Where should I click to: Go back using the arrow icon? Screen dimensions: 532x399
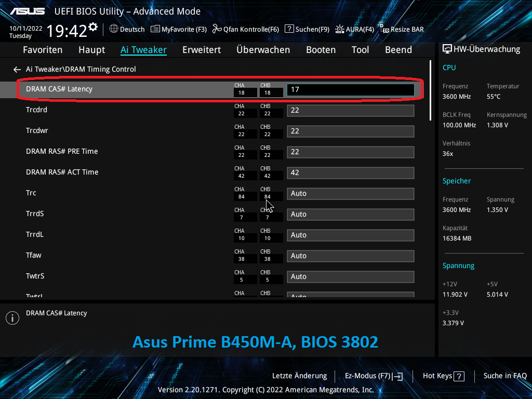tap(17, 70)
